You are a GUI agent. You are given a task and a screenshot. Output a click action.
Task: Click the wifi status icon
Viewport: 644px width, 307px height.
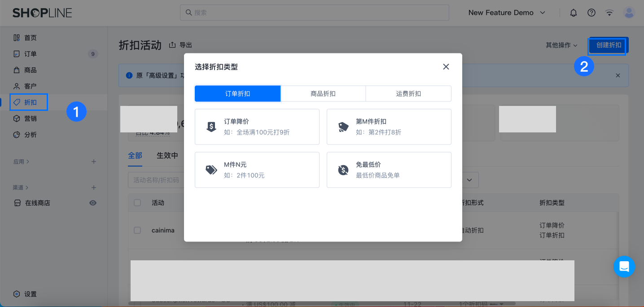pos(609,13)
